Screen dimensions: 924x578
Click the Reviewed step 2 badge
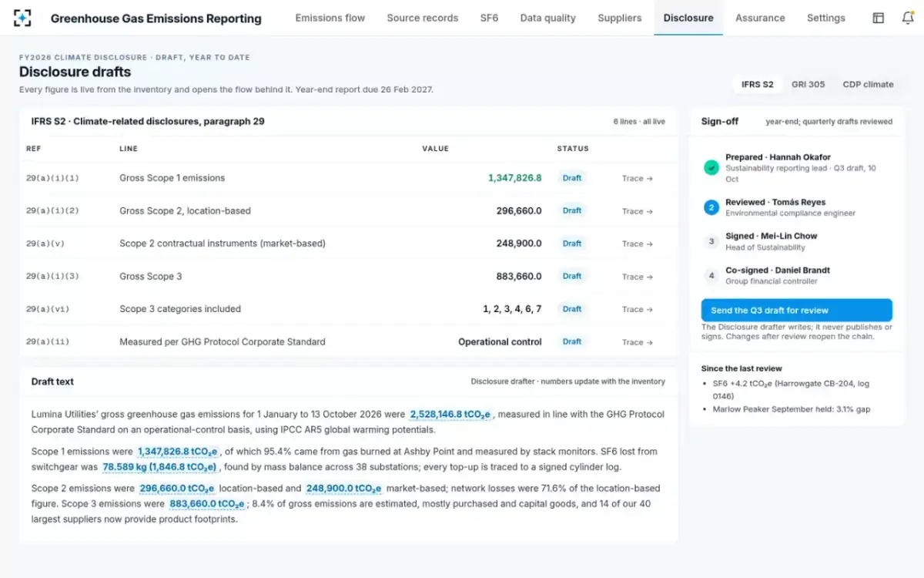pyautogui.click(x=711, y=207)
